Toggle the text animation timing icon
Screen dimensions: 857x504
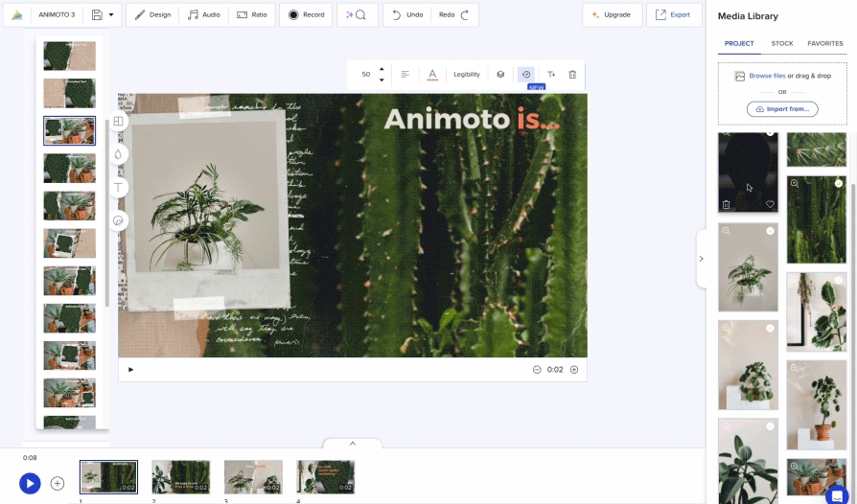point(525,75)
